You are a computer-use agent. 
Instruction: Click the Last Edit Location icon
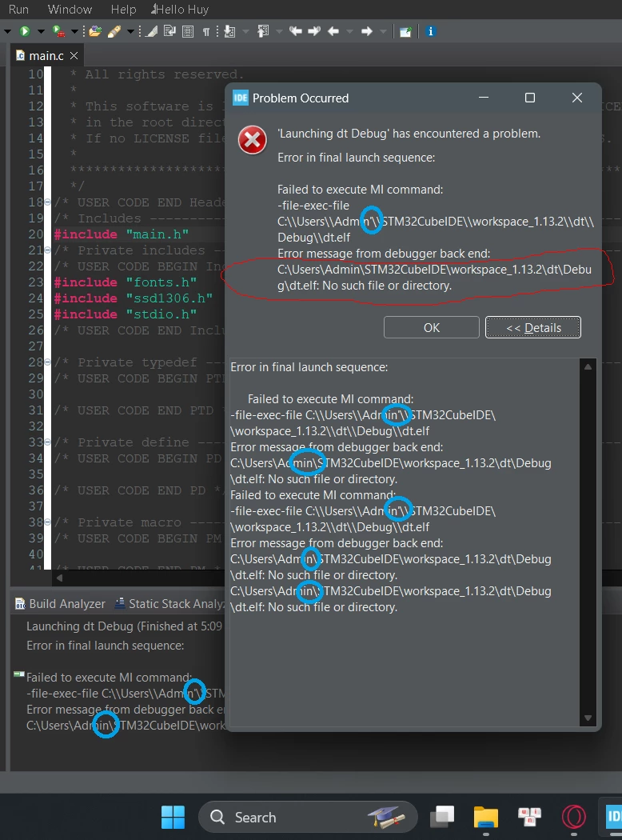296,31
